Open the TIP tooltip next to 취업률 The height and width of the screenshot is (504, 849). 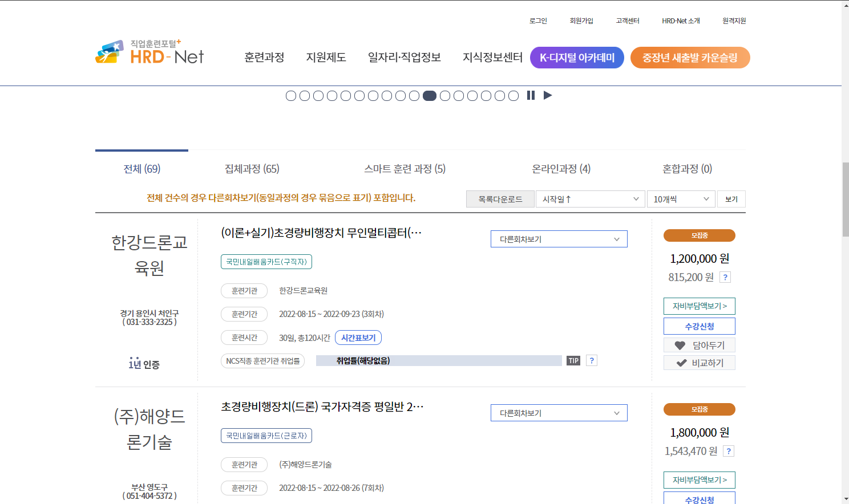[573, 360]
